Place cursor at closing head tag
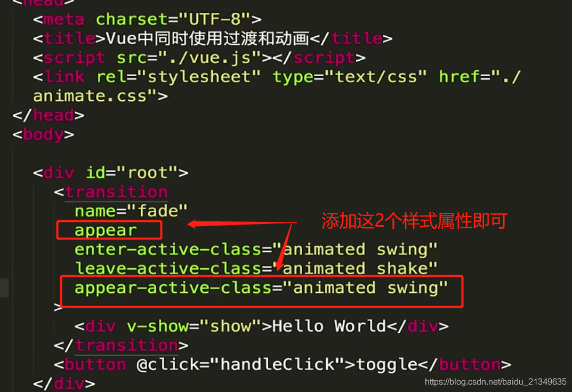Screen dimensions: 572x392 click(49, 115)
